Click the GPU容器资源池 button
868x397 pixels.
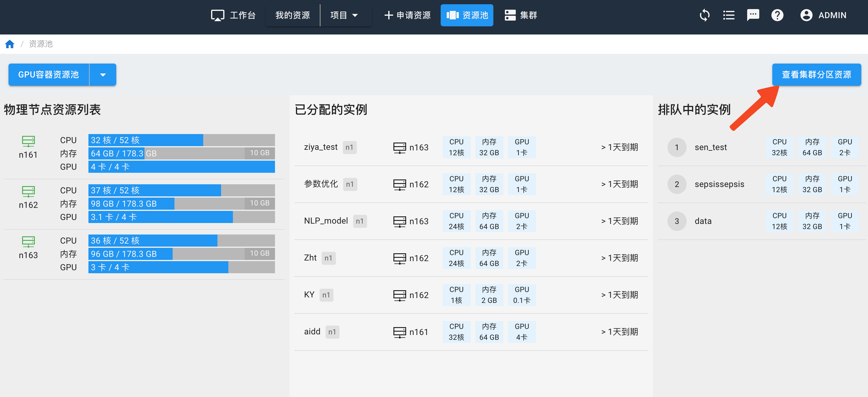pos(49,75)
